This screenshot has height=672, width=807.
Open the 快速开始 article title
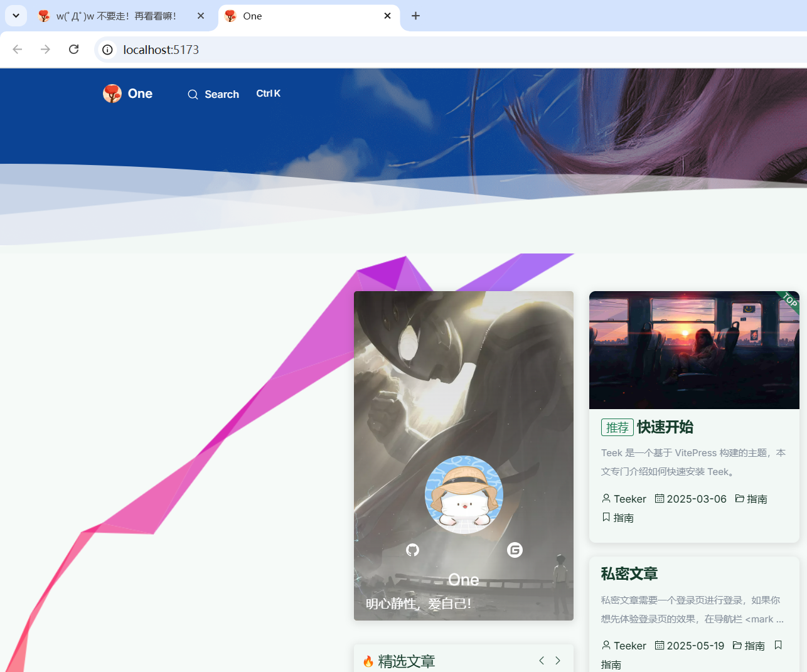pyautogui.click(x=665, y=427)
